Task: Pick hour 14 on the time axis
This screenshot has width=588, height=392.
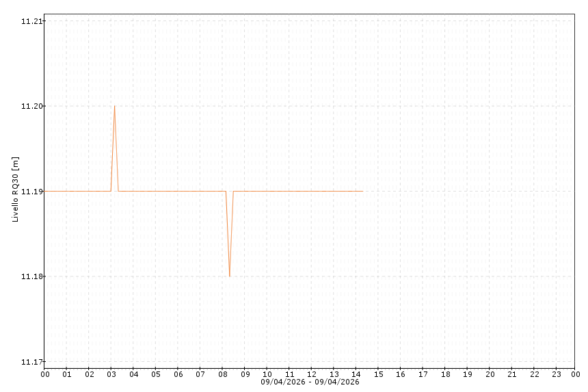Action: pyautogui.click(x=356, y=374)
